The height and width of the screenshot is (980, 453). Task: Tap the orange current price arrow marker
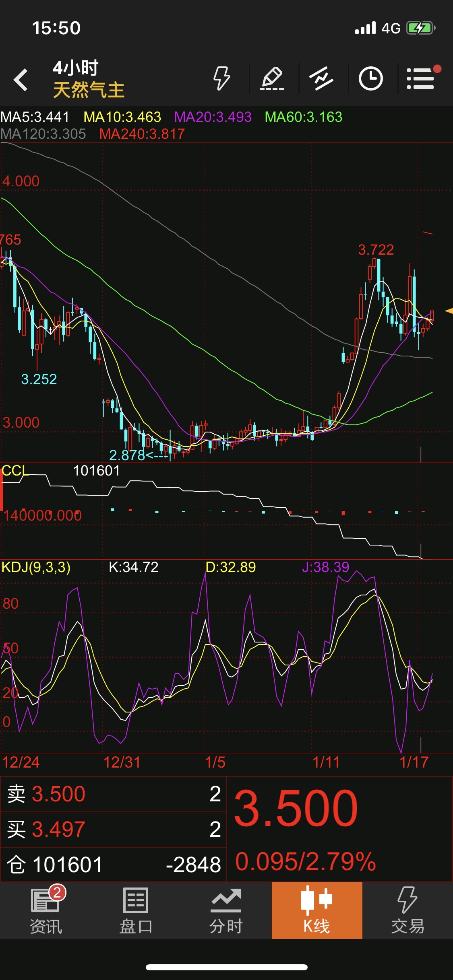449,311
